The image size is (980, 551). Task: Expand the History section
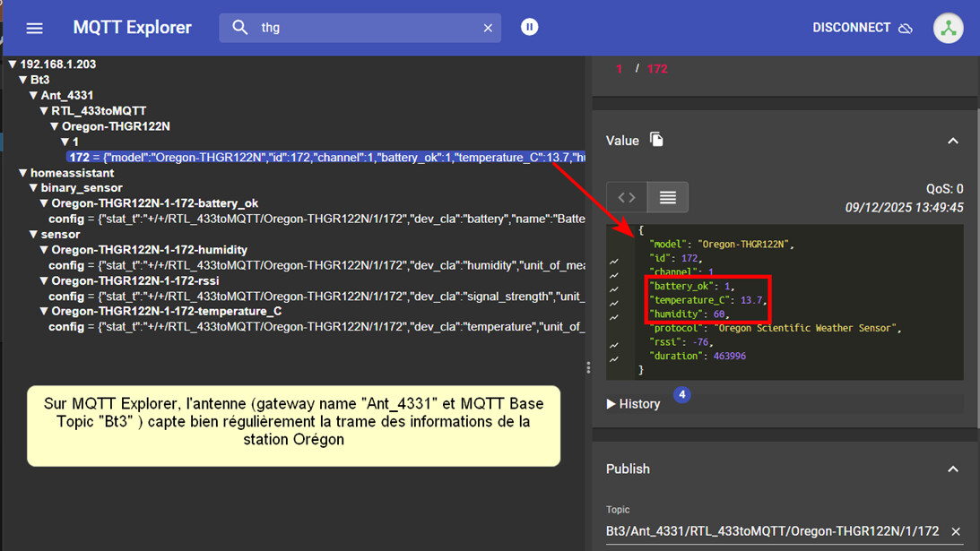[x=634, y=404]
